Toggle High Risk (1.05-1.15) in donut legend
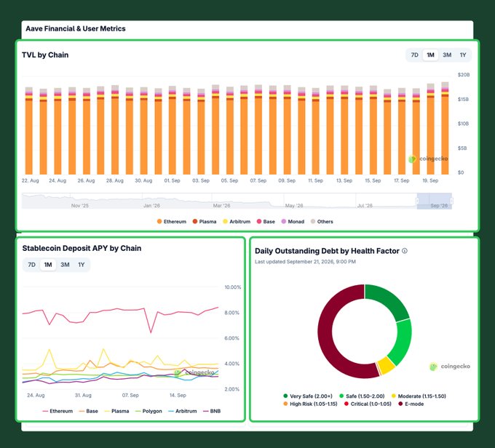The image size is (495, 448). pos(310,404)
